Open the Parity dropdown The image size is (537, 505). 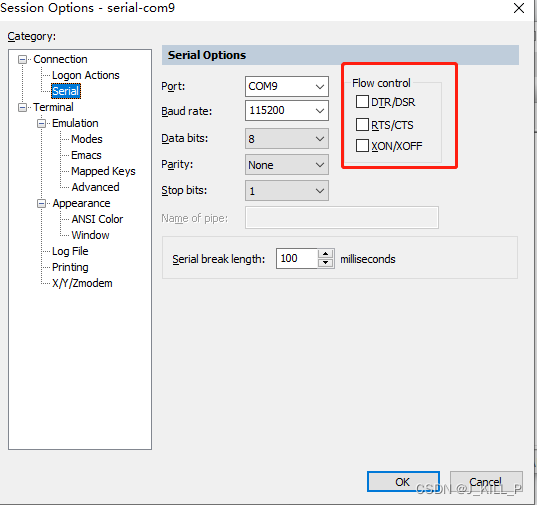(287, 165)
